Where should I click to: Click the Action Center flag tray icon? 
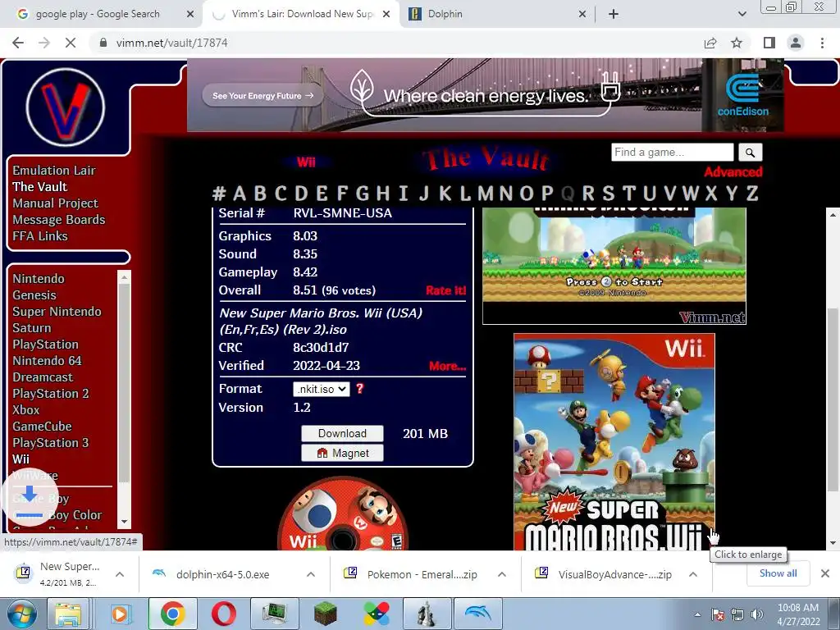pos(717,614)
